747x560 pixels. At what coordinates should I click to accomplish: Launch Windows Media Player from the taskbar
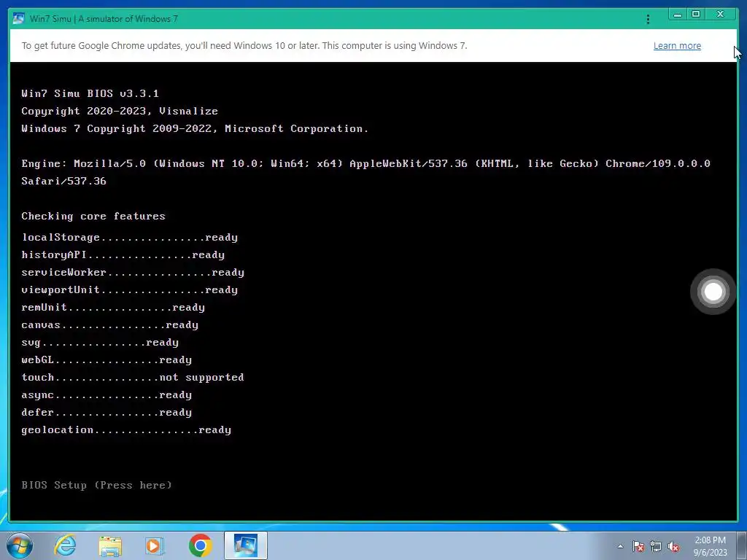tap(155, 546)
